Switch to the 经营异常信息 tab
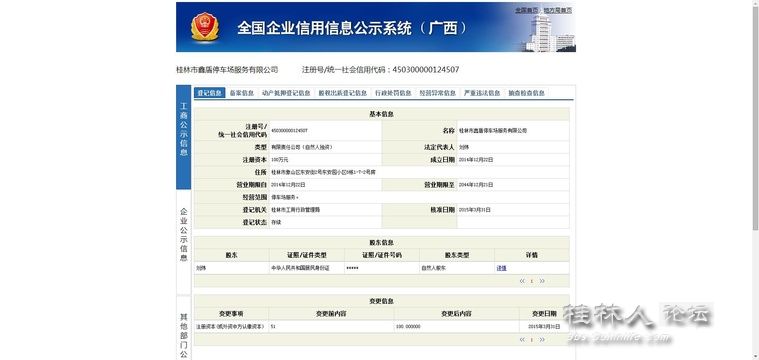This screenshot has height=360, width=759. (438, 93)
